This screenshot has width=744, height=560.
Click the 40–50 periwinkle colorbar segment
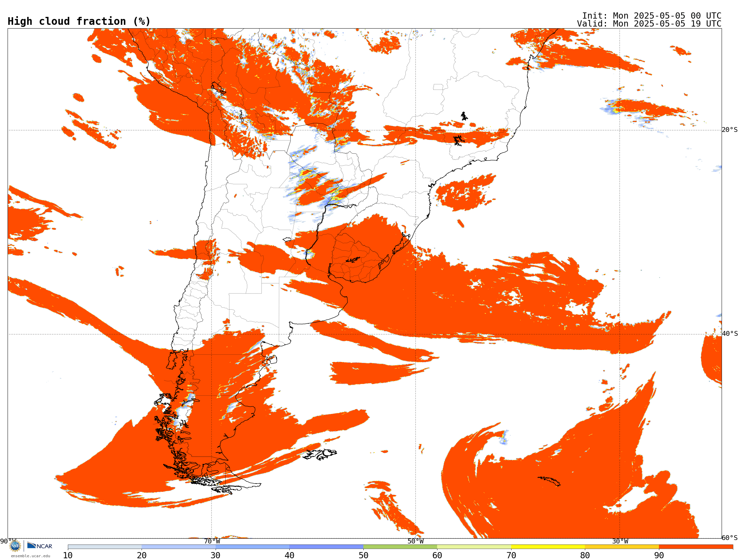[326, 547]
